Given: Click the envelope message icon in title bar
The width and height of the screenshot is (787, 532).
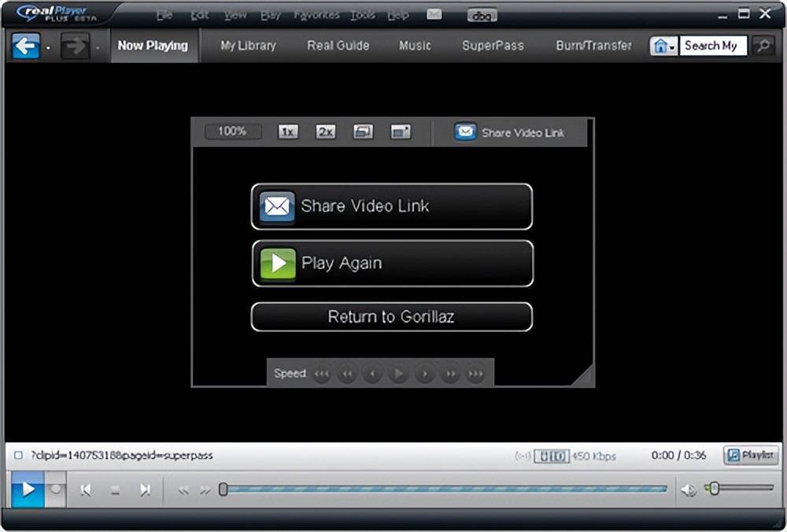Looking at the screenshot, I should click(434, 14).
